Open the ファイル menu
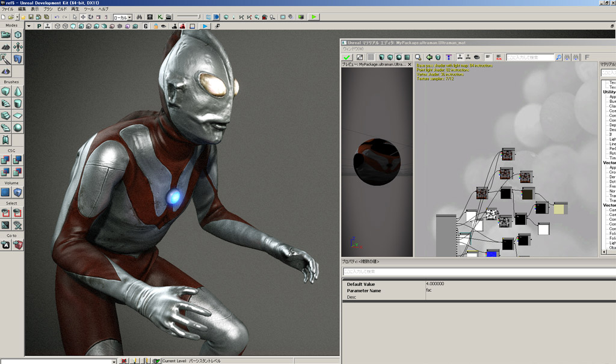616x364 pixels. tap(7, 8)
